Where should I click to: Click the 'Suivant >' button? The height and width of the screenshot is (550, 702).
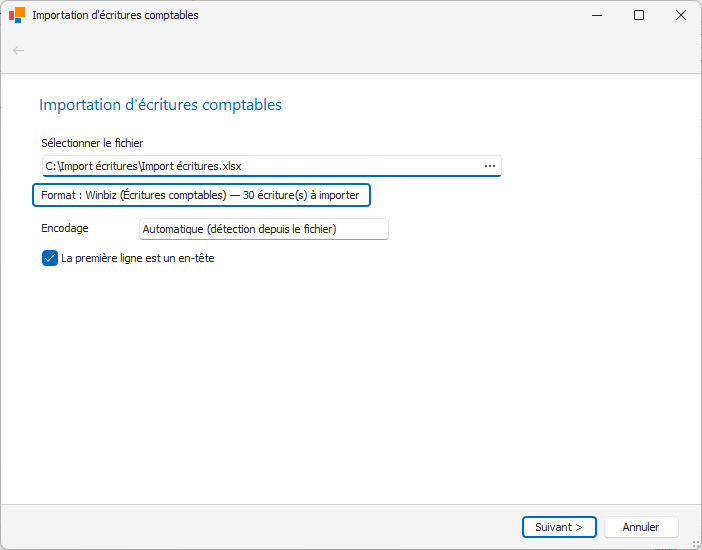click(x=559, y=527)
